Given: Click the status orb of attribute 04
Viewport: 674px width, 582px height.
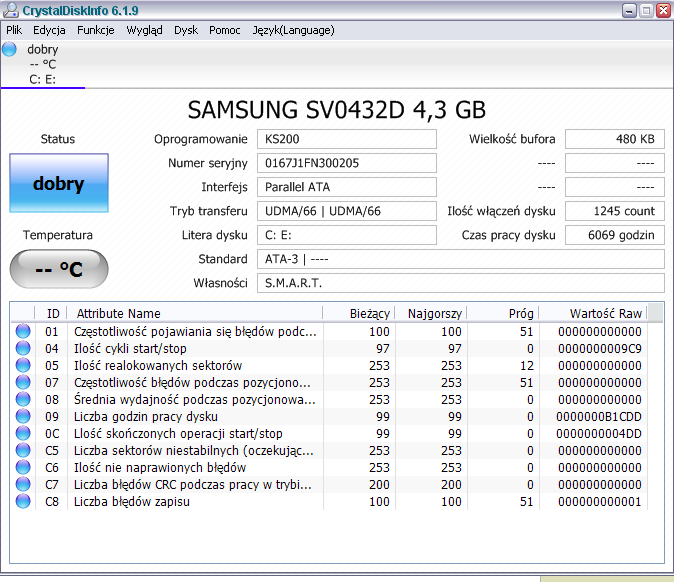Looking at the screenshot, I should (23, 348).
